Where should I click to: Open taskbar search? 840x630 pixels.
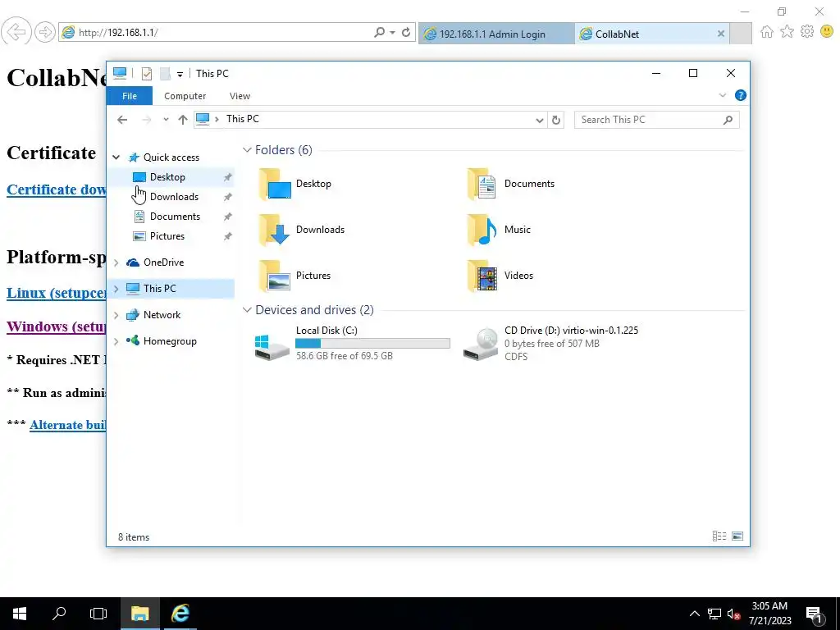point(59,614)
